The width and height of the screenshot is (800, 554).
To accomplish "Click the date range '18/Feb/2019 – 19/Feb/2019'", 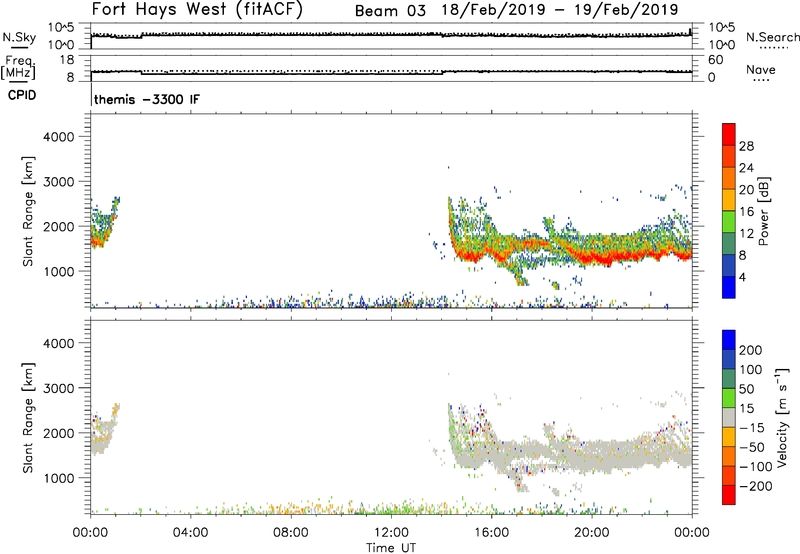I will 560,10.
